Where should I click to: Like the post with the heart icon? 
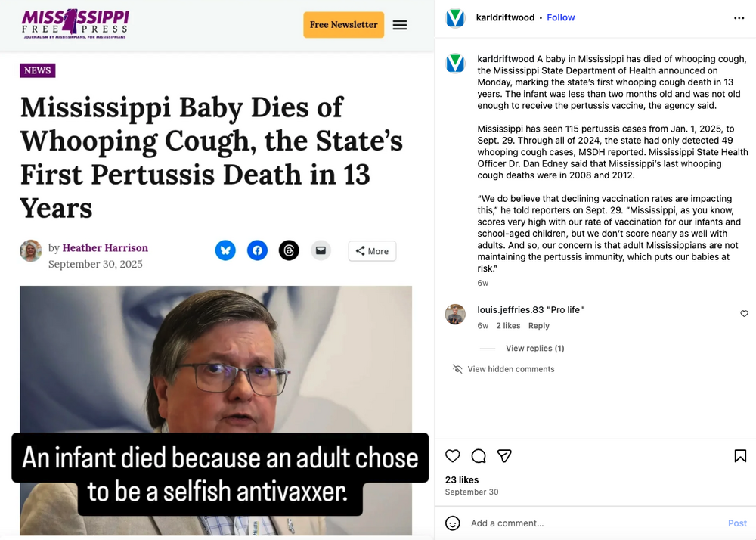452,456
